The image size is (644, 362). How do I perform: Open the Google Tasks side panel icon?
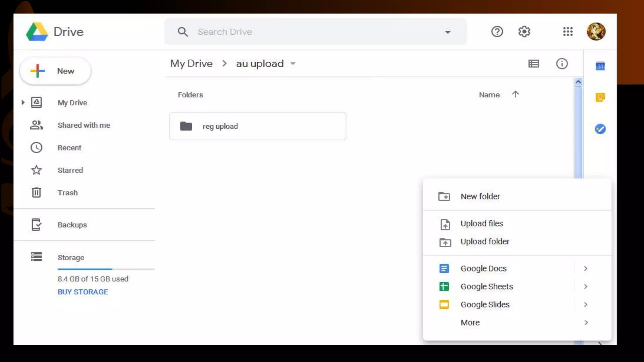pyautogui.click(x=600, y=129)
